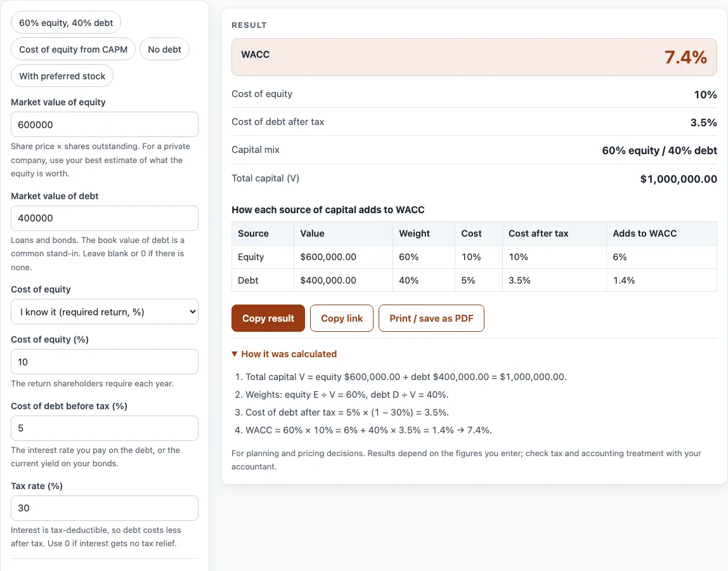728x571 pixels.
Task: Click the $600,000.00 equity value cell
Action: tap(343, 257)
